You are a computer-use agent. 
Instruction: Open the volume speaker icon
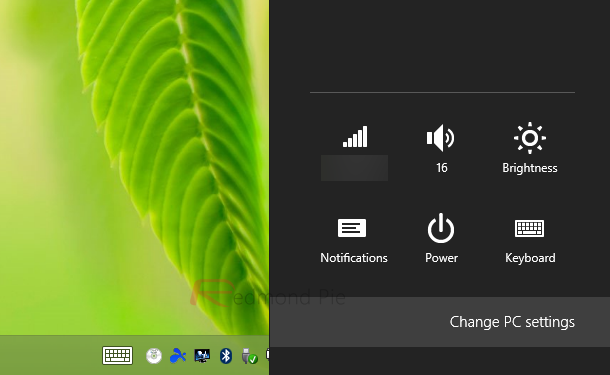[x=441, y=138]
